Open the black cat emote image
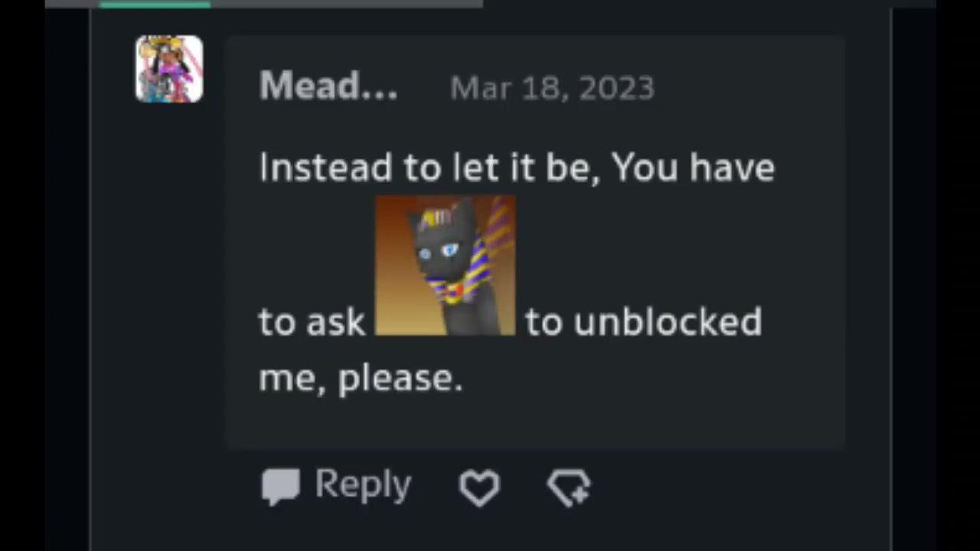Screen dimensions: 980x551 click(x=445, y=266)
